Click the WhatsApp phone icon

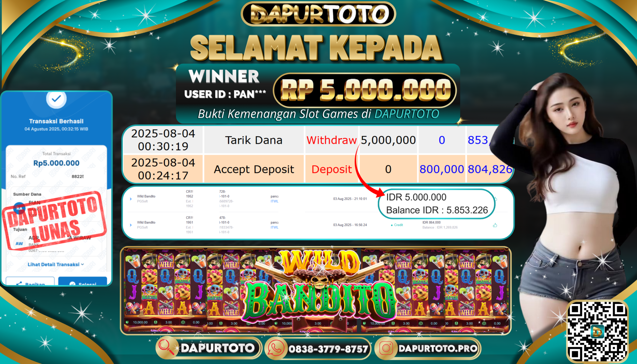[276, 349]
